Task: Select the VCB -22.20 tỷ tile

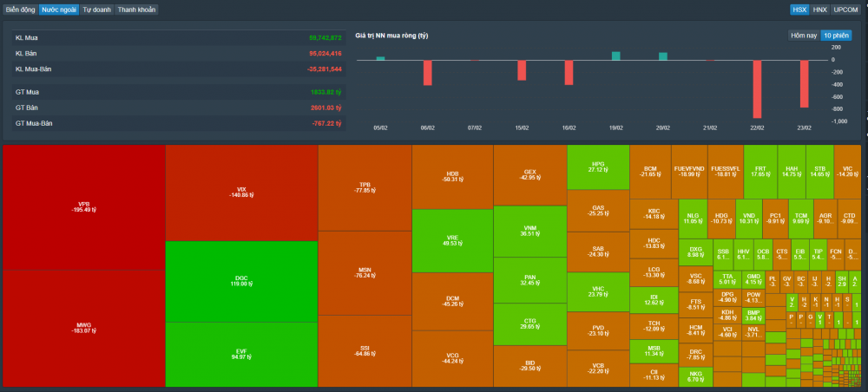Action: [598, 369]
